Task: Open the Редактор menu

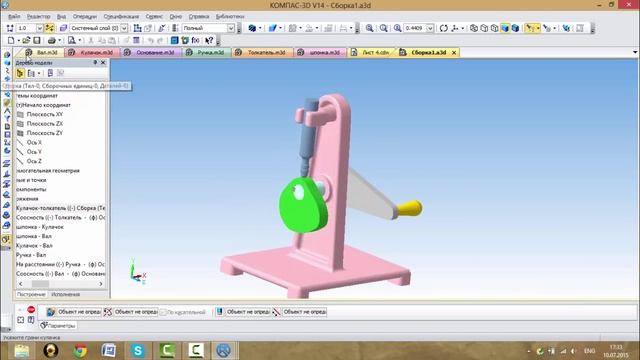Action: point(38,16)
